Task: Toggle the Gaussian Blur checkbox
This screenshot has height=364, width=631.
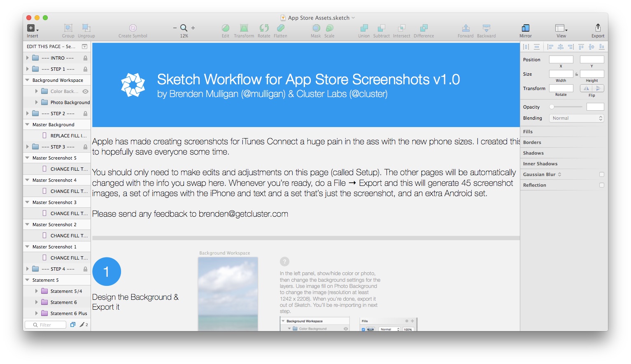Action: [602, 174]
